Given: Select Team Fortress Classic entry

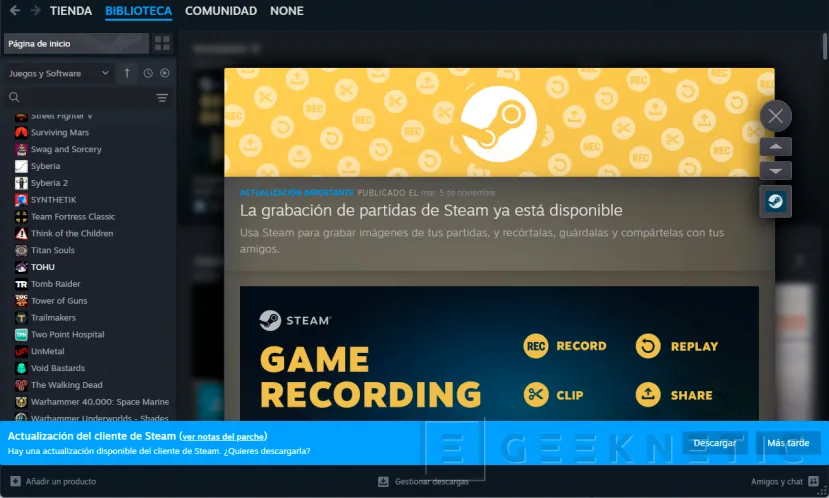Looking at the screenshot, I should [73, 217].
